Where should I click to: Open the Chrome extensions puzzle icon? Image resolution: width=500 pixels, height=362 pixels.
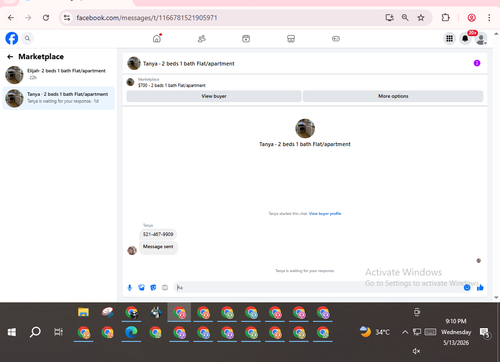[445, 17]
